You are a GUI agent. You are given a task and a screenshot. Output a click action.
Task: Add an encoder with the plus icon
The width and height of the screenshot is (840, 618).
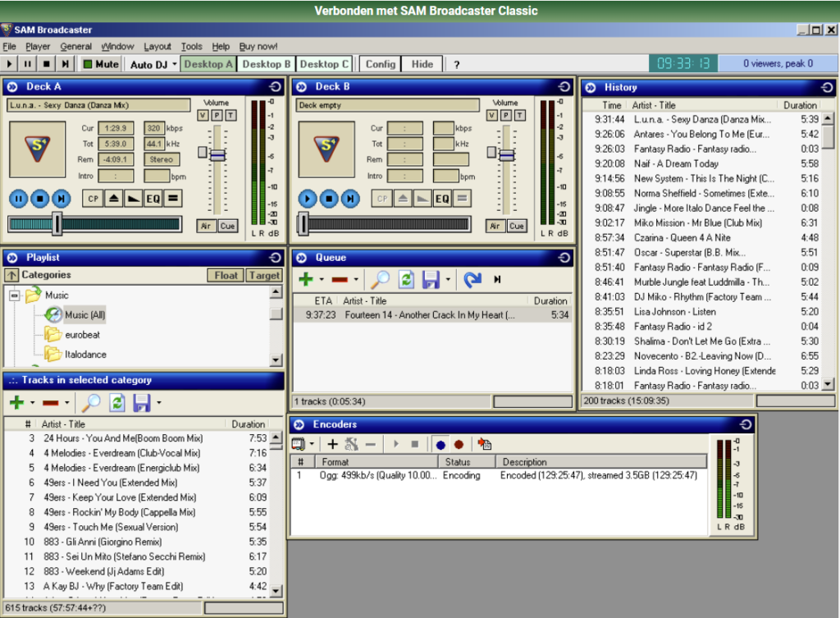(x=333, y=444)
